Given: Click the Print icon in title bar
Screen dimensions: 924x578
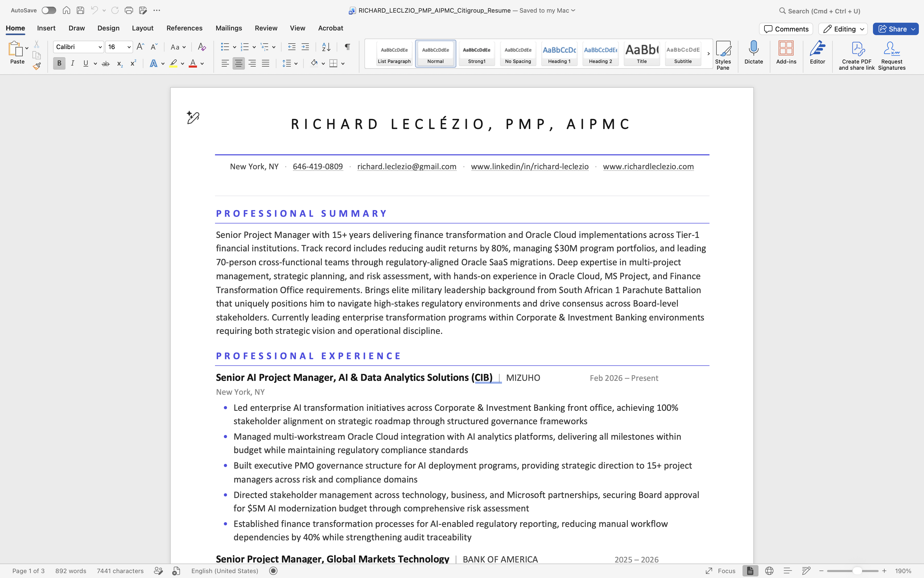Looking at the screenshot, I should coord(129,10).
